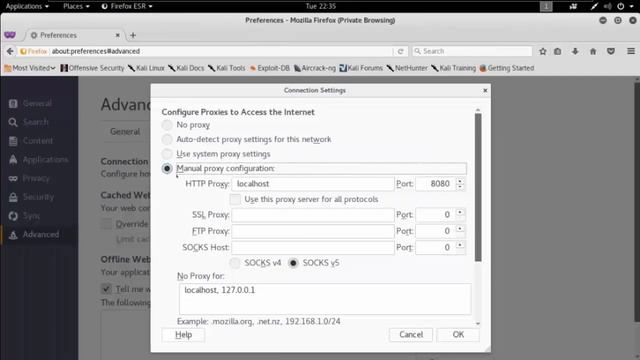This screenshot has height=360, width=640.
Task: Open the Firefox ESR app menu
Action: [127, 6]
